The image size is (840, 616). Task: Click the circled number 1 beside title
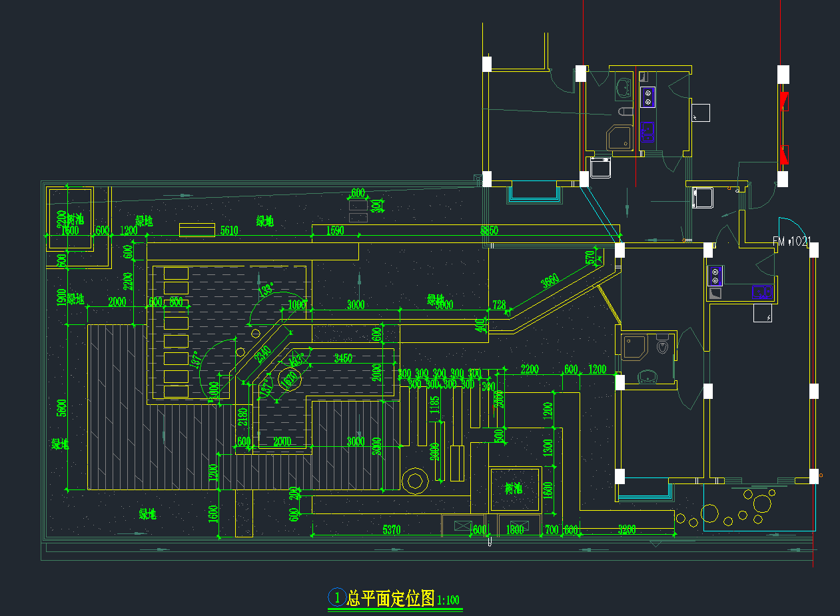(x=337, y=597)
